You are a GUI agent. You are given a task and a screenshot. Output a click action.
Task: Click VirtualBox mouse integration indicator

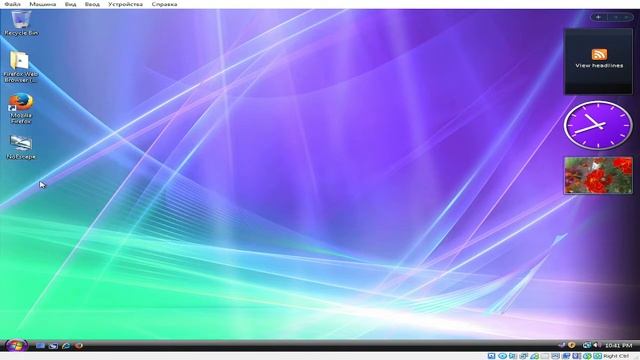[x=587, y=356]
